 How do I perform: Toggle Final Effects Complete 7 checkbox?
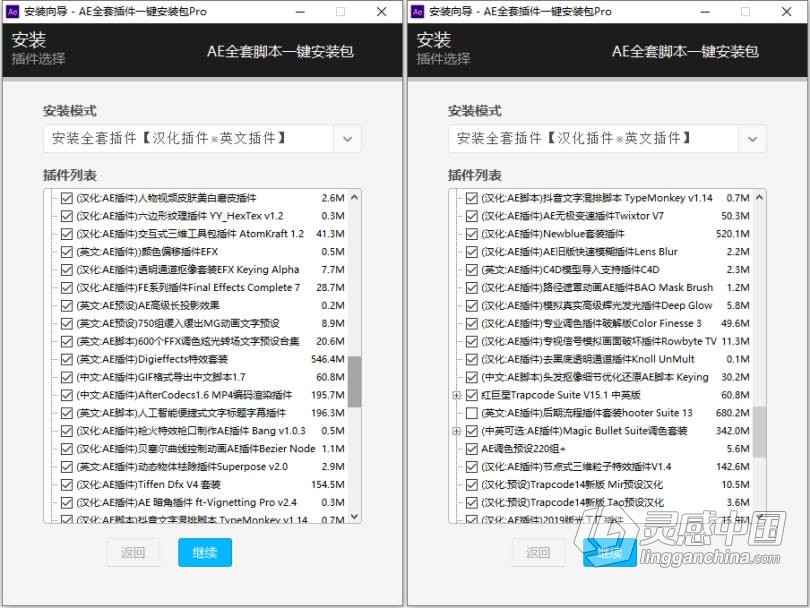coord(67,288)
